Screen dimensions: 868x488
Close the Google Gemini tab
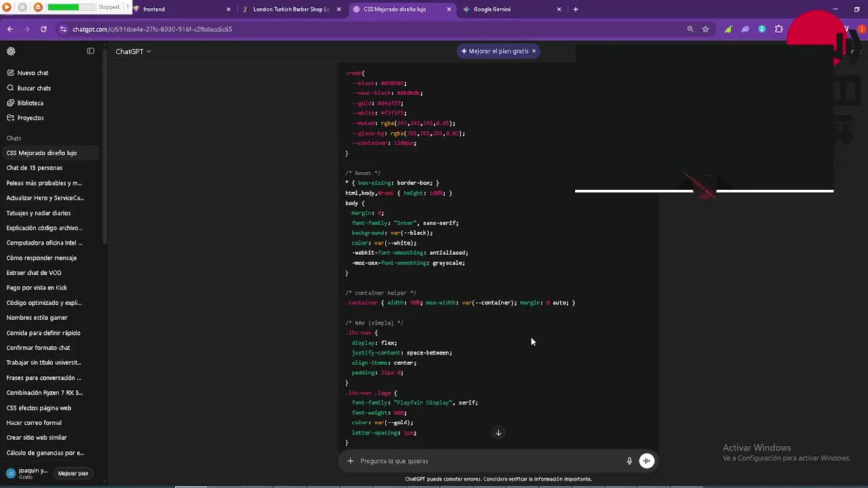click(x=559, y=9)
